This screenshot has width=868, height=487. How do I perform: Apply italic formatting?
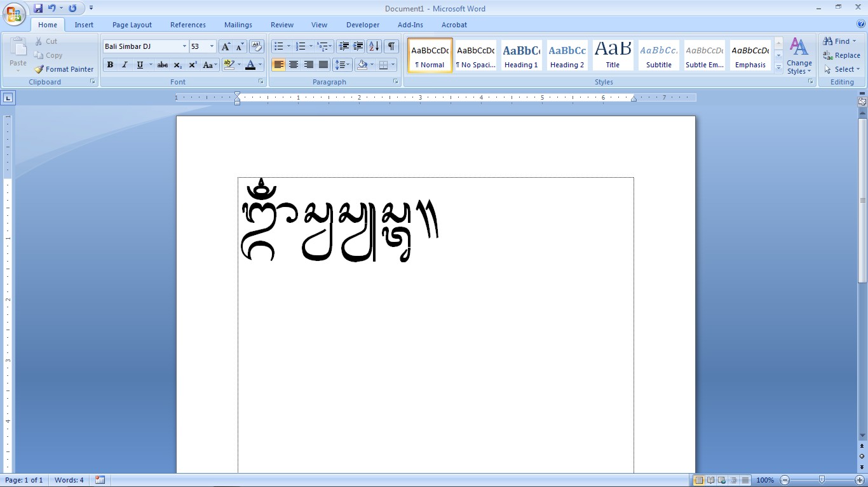click(124, 65)
